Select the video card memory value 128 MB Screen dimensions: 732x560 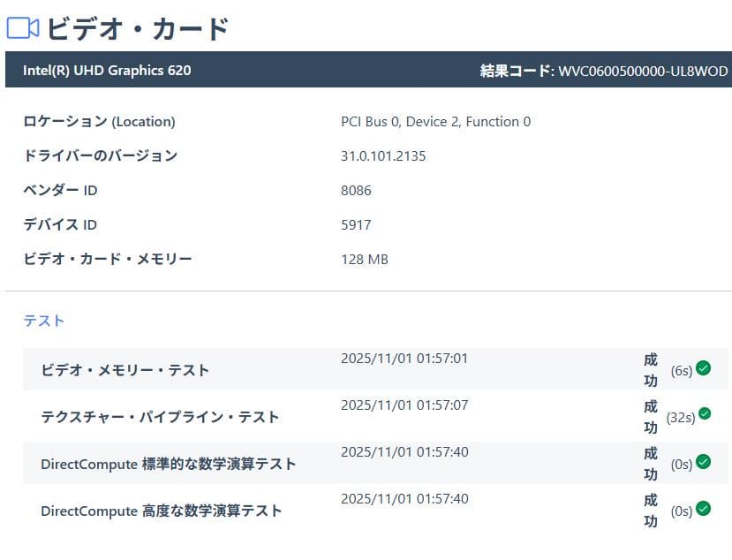click(x=362, y=259)
